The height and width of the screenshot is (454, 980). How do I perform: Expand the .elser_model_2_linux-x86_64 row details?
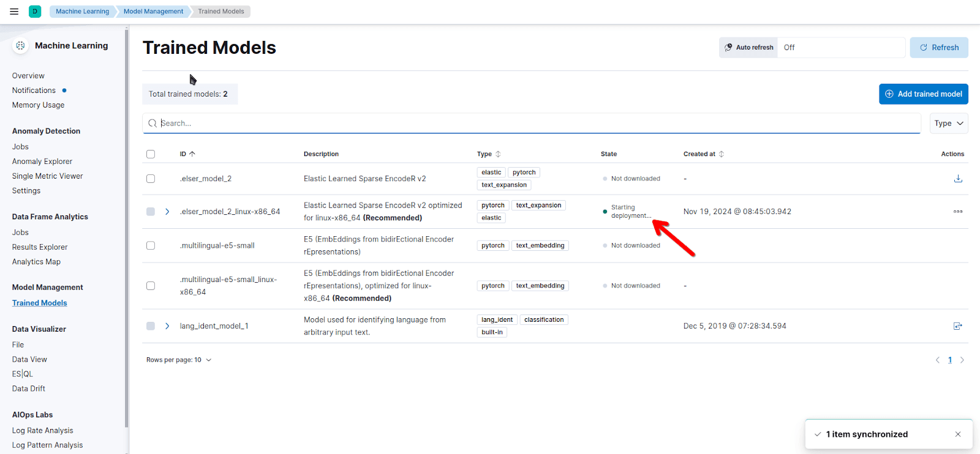pyautogui.click(x=167, y=212)
